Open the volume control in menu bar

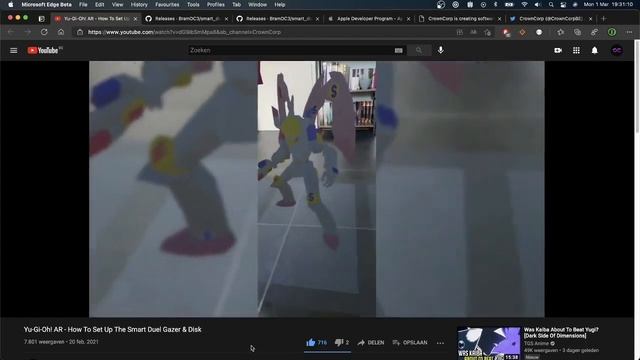pos(538,4)
